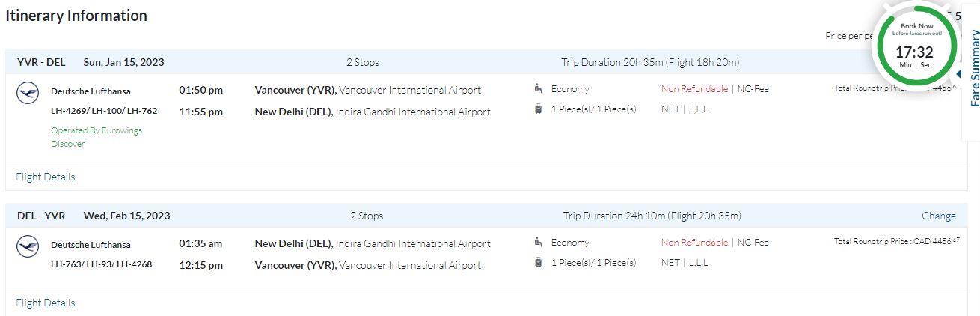
Task: Expand the Fare Summary side panel arrow
Action: (x=958, y=73)
